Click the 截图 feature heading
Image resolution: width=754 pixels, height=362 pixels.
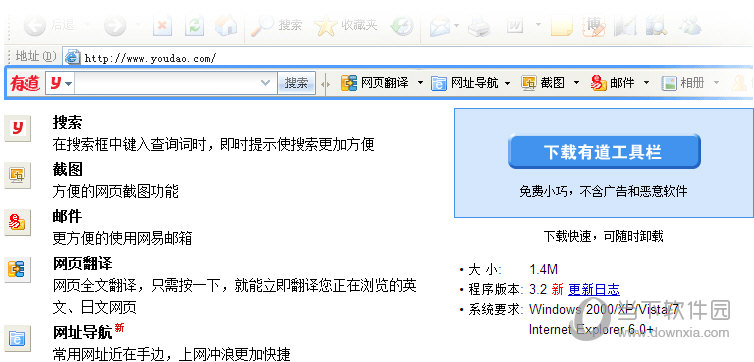tap(67, 169)
